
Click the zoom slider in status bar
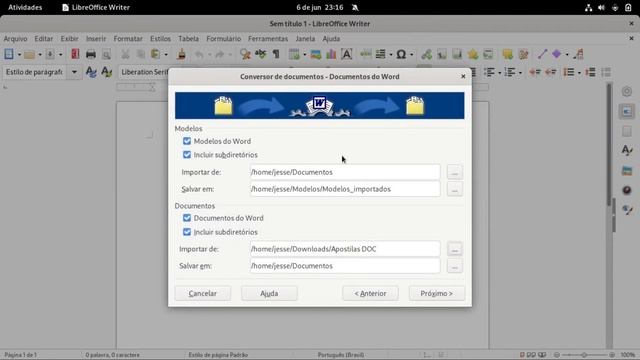point(584,355)
